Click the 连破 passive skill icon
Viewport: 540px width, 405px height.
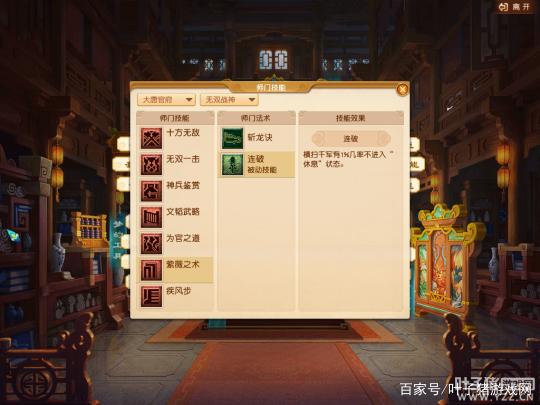click(x=232, y=165)
